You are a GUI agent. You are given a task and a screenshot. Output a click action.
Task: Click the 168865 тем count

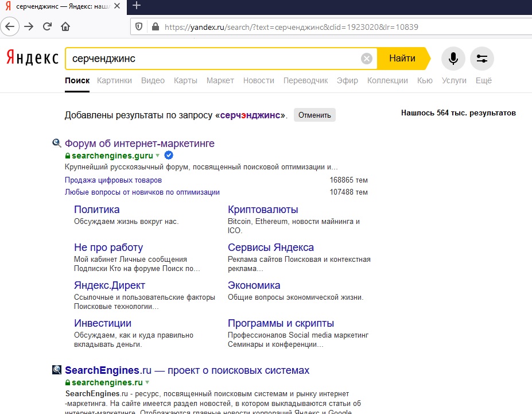click(x=348, y=180)
